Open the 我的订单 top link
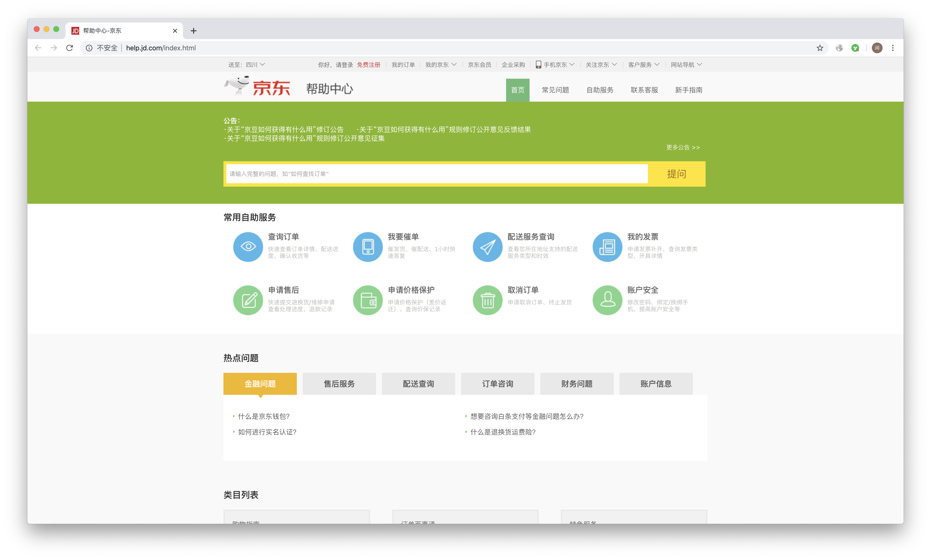The height and width of the screenshot is (560, 931). click(x=403, y=65)
